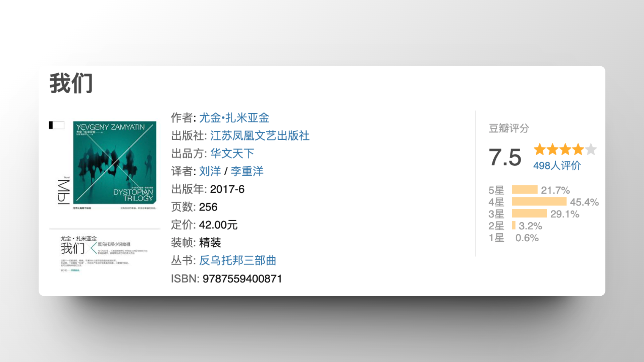The height and width of the screenshot is (362, 644).
Task: Click the second gold rating star
Action: click(552, 149)
